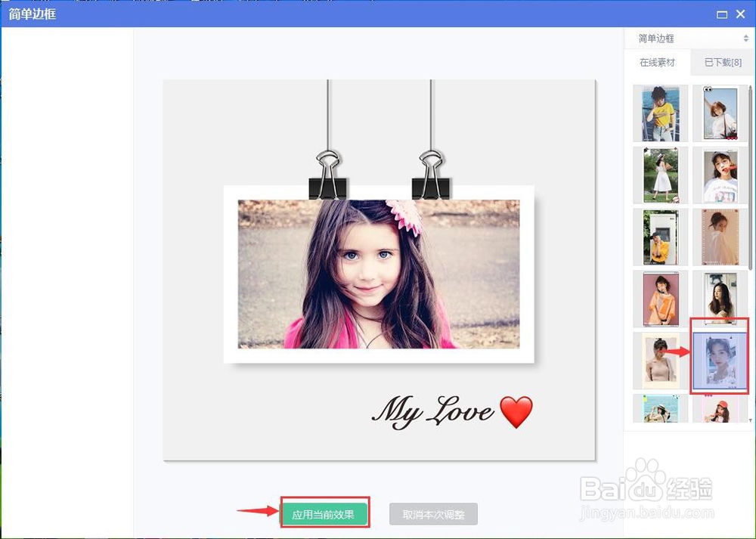Apply the current effect with green button
The height and width of the screenshot is (539, 756).
point(325,514)
